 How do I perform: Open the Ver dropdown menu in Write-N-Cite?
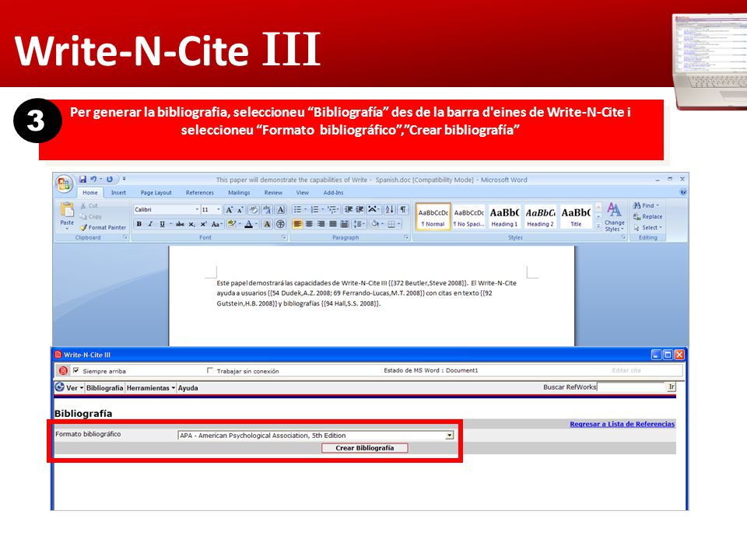(75, 388)
